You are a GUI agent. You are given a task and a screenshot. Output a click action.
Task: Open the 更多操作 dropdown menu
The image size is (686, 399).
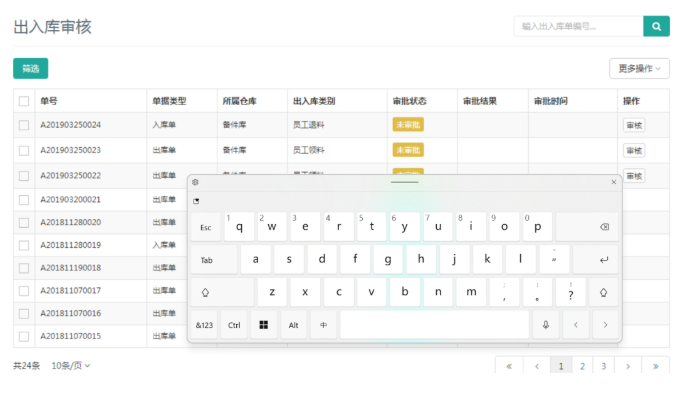pos(639,69)
